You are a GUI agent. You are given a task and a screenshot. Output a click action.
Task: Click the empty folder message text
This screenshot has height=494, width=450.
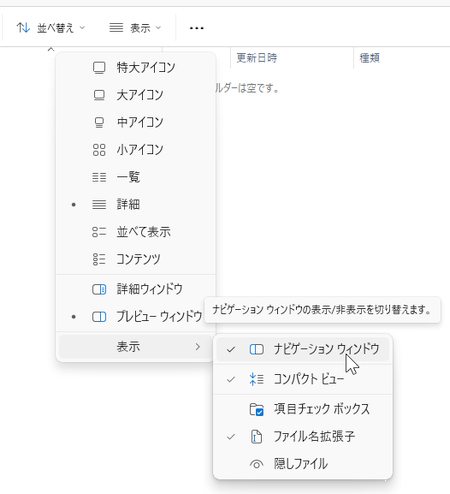pyautogui.click(x=247, y=88)
